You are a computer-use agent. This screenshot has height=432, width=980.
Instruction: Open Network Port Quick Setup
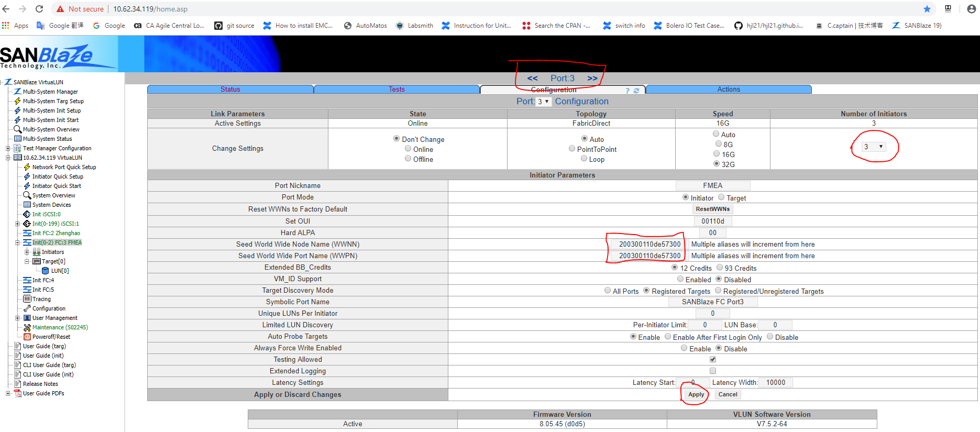(x=64, y=167)
